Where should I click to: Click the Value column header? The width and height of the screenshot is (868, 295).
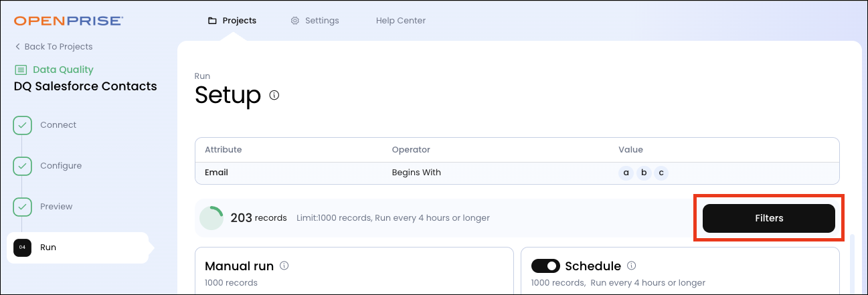[631, 150]
